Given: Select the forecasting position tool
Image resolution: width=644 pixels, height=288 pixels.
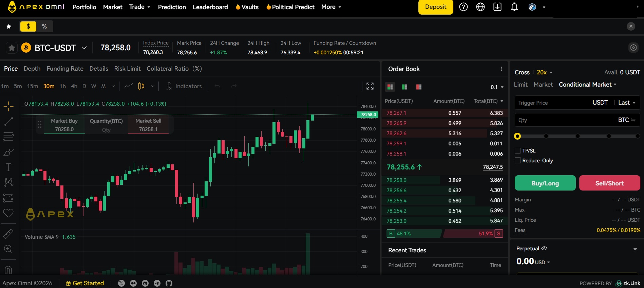Looking at the screenshot, I should (x=8, y=198).
